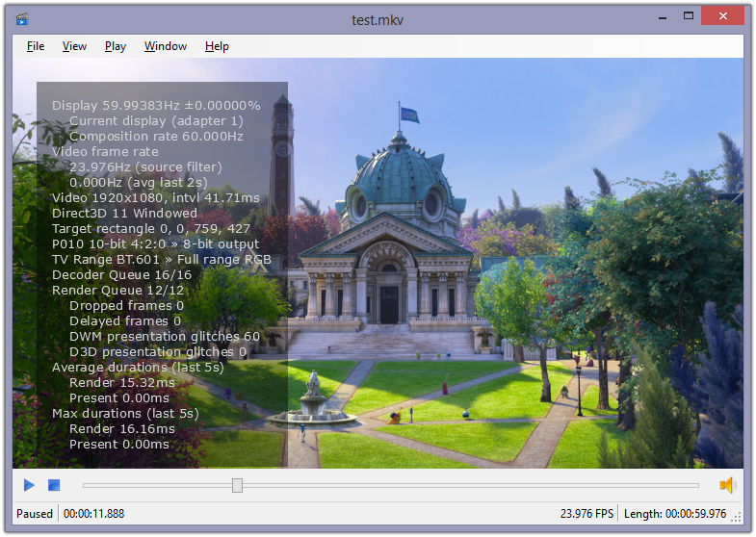
Task: Click the P010 10-bit 4:2:0 line
Action: click(x=155, y=244)
